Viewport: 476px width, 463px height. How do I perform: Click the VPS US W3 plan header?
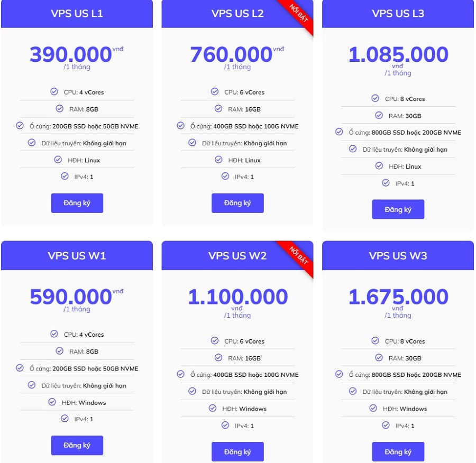coord(398,255)
